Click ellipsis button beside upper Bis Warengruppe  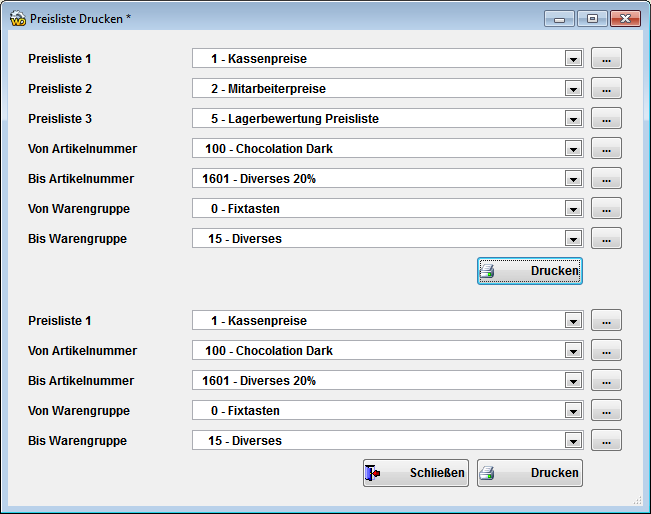[x=606, y=238]
